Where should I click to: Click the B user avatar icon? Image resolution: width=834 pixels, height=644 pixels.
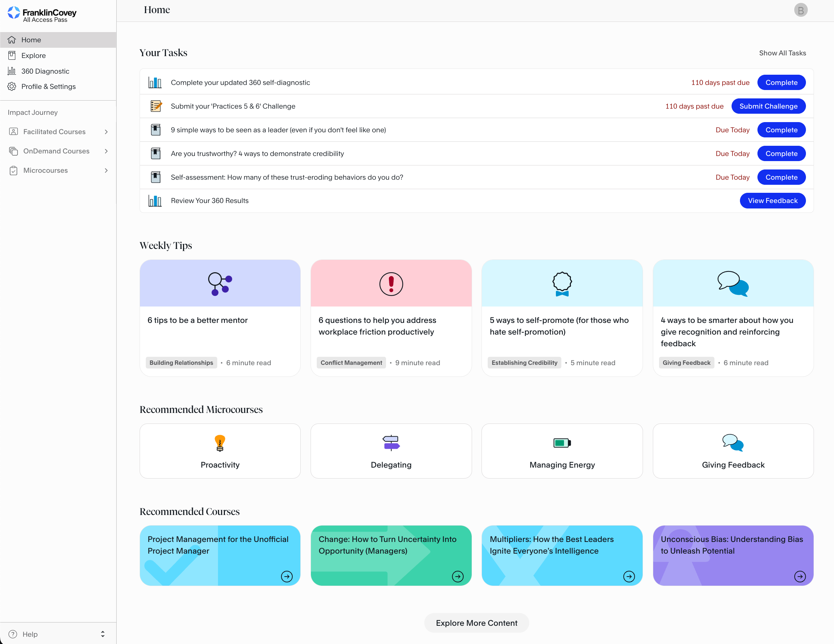coord(800,10)
